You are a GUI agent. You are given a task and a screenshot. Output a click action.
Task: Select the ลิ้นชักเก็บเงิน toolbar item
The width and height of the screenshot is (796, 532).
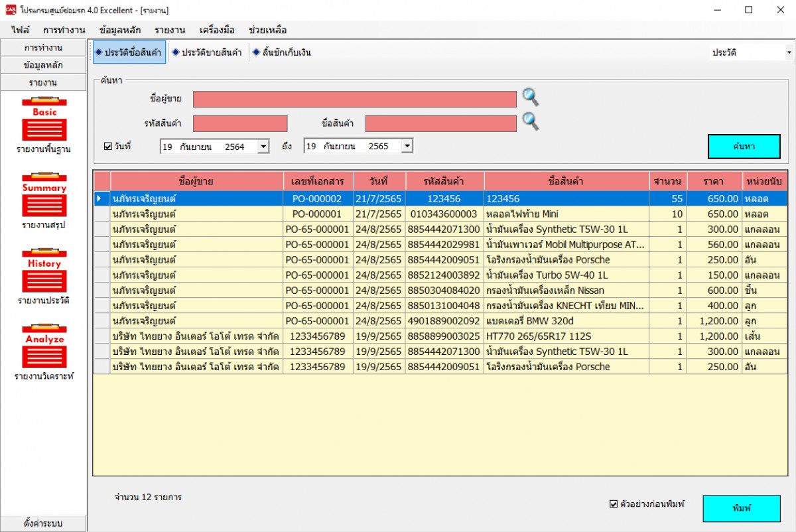[x=282, y=52]
